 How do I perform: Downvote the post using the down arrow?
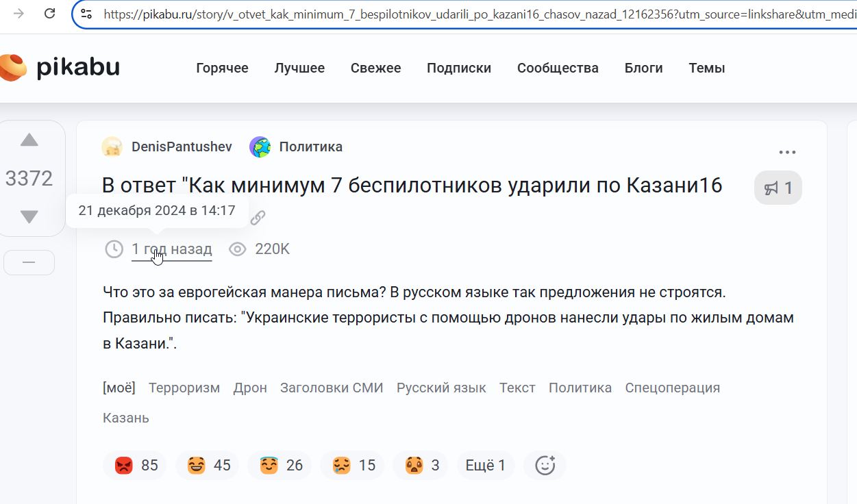point(29,216)
